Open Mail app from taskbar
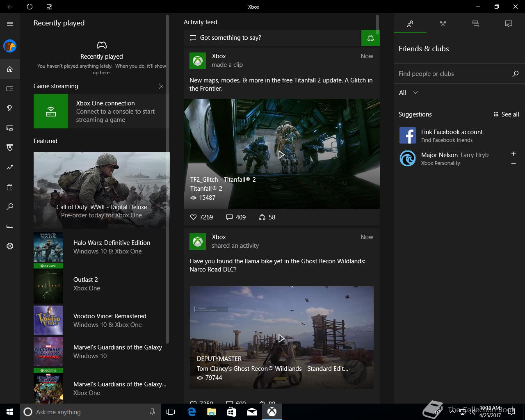 click(x=251, y=412)
